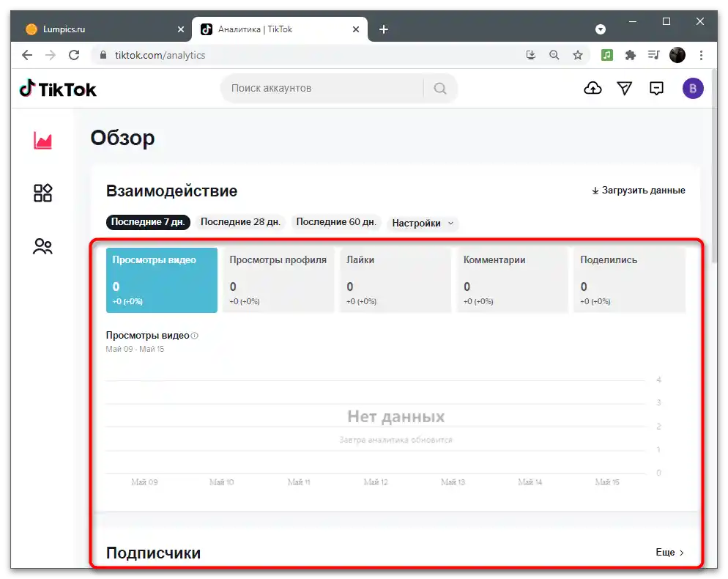The width and height of the screenshot is (728, 579).
Task: Open the upload video cloud icon
Action: pos(593,88)
